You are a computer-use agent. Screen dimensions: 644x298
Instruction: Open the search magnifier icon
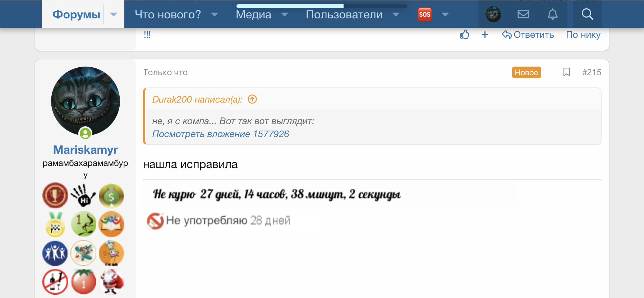tap(587, 14)
